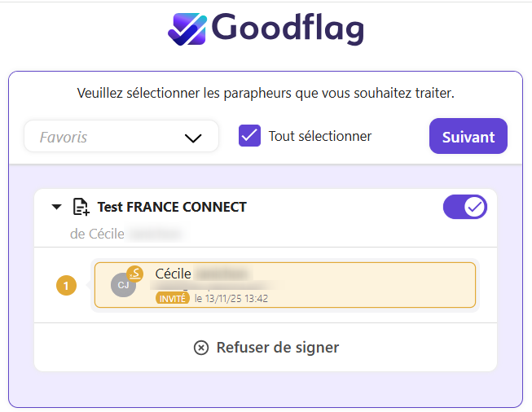This screenshot has width=532, height=412.
Task: Click the document icon beside Test FRANCE CONNECT
Action: tap(81, 207)
